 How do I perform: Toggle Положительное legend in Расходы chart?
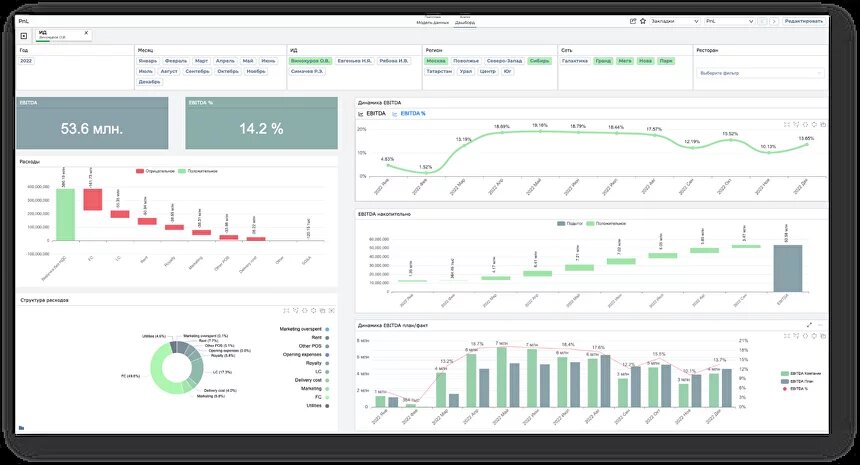[x=198, y=171]
